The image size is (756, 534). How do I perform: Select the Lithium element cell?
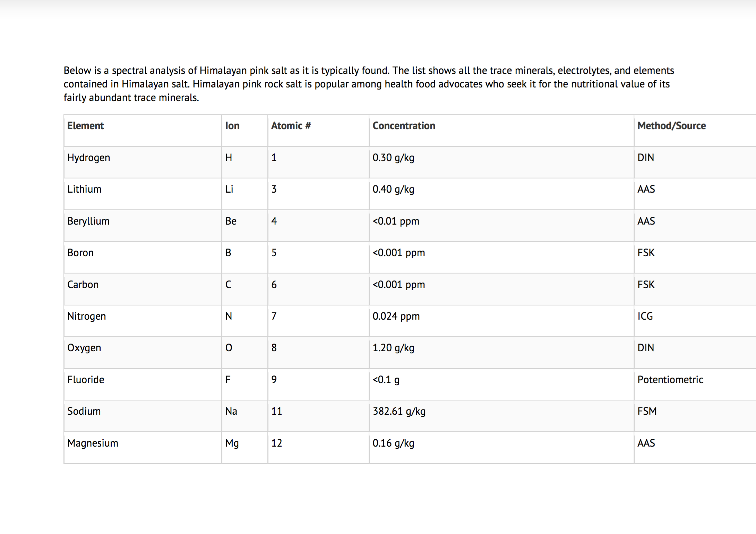(x=84, y=189)
